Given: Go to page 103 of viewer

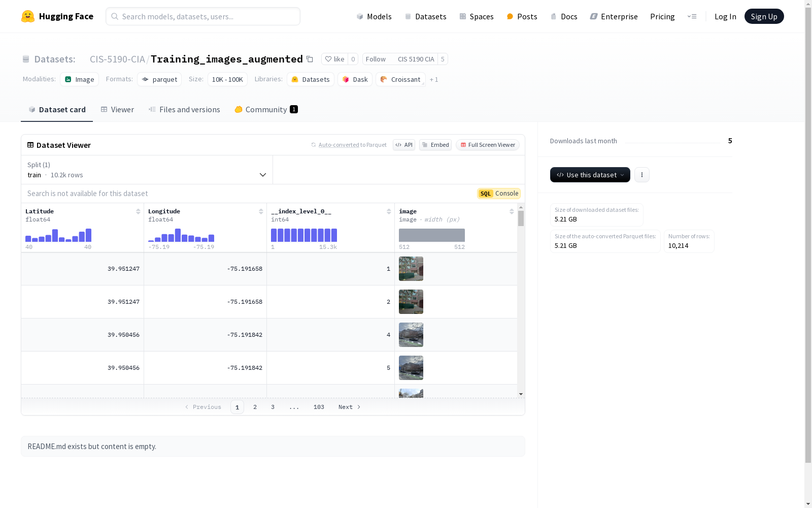Looking at the screenshot, I should pyautogui.click(x=319, y=407).
